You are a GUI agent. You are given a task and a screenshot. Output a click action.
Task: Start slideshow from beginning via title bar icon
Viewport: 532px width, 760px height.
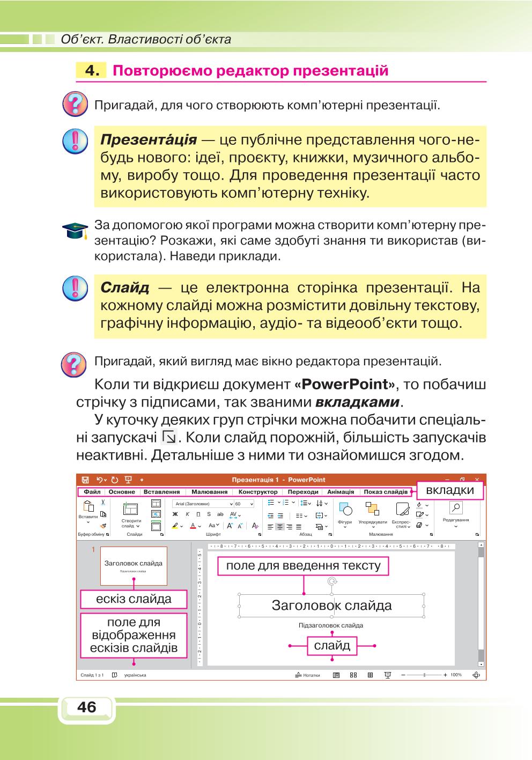[128, 479]
